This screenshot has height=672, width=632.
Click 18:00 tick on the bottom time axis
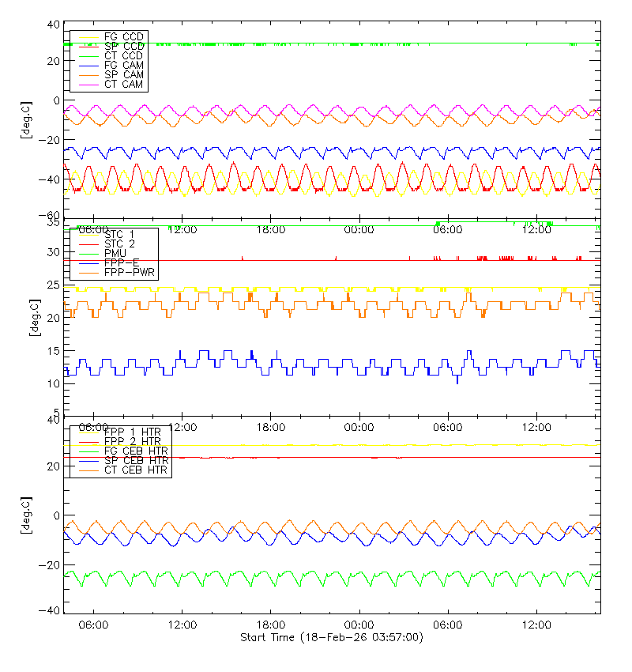[x=271, y=625]
